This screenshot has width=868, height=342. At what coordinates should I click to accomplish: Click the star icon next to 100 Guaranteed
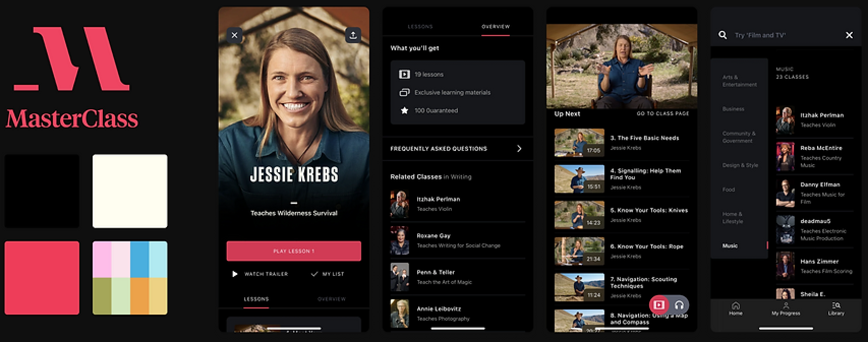pyautogui.click(x=404, y=110)
